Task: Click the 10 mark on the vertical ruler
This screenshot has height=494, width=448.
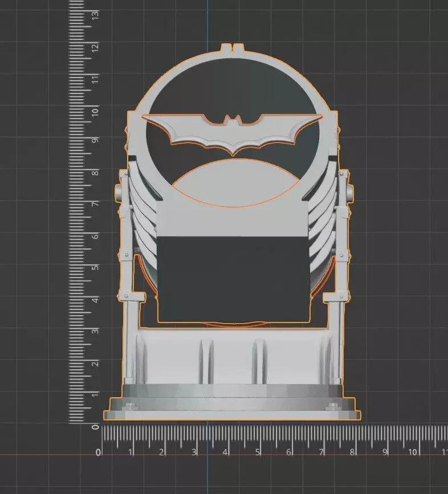Action: tap(95, 111)
